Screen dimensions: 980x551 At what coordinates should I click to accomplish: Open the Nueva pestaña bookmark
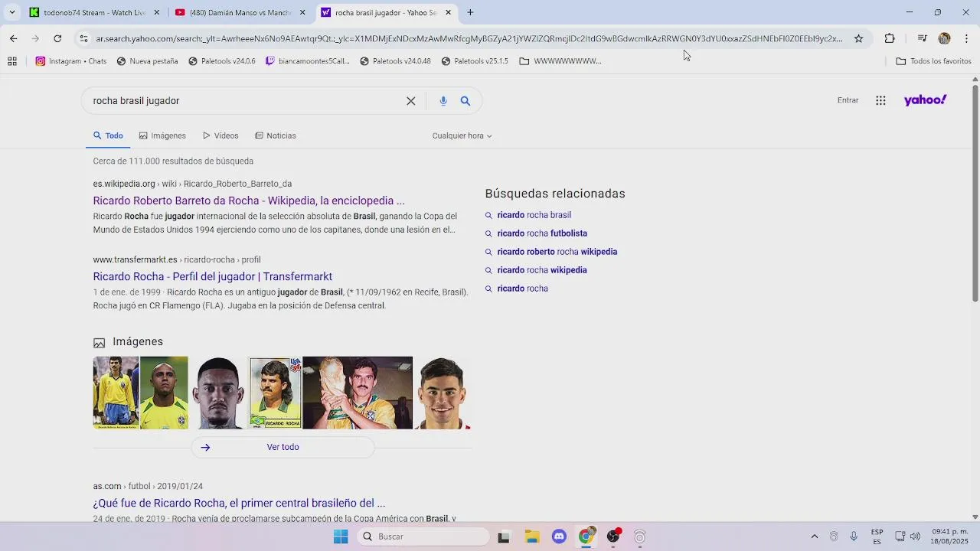pyautogui.click(x=147, y=61)
